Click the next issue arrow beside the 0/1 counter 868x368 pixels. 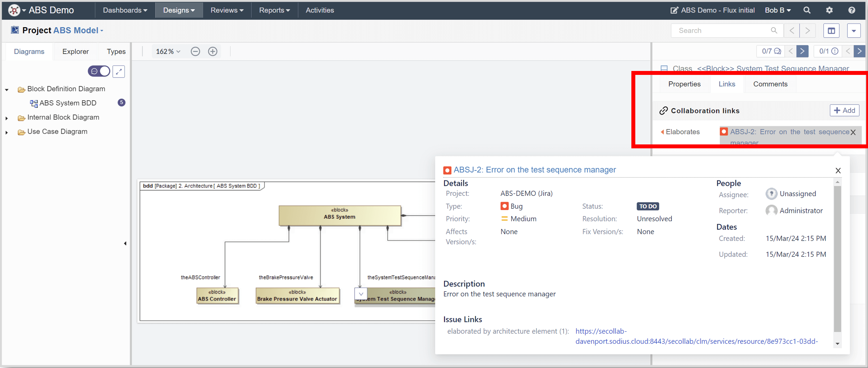[860, 51]
